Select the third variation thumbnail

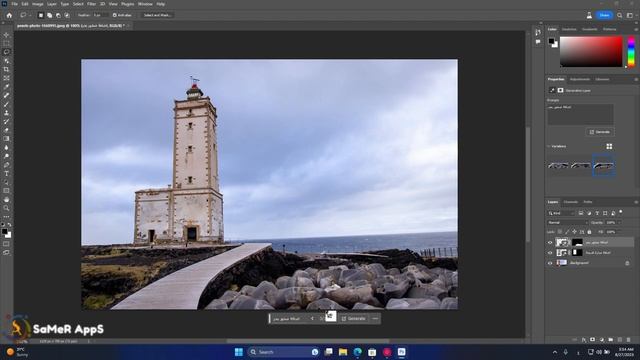pyautogui.click(x=604, y=166)
